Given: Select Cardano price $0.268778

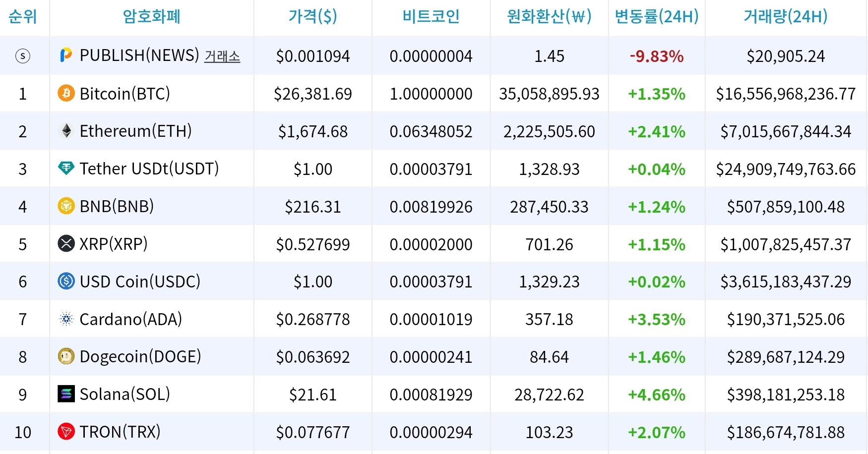Looking at the screenshot, I should (x=313, y=319).
